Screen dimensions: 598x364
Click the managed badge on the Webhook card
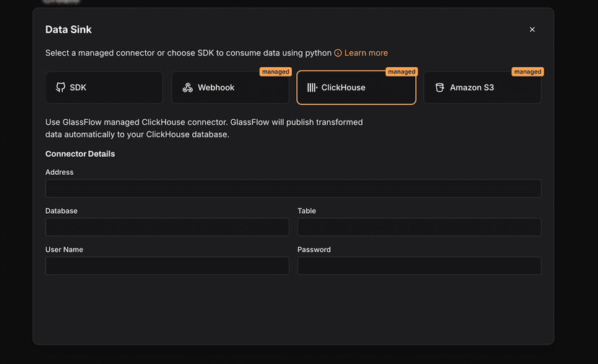[275, 71]
